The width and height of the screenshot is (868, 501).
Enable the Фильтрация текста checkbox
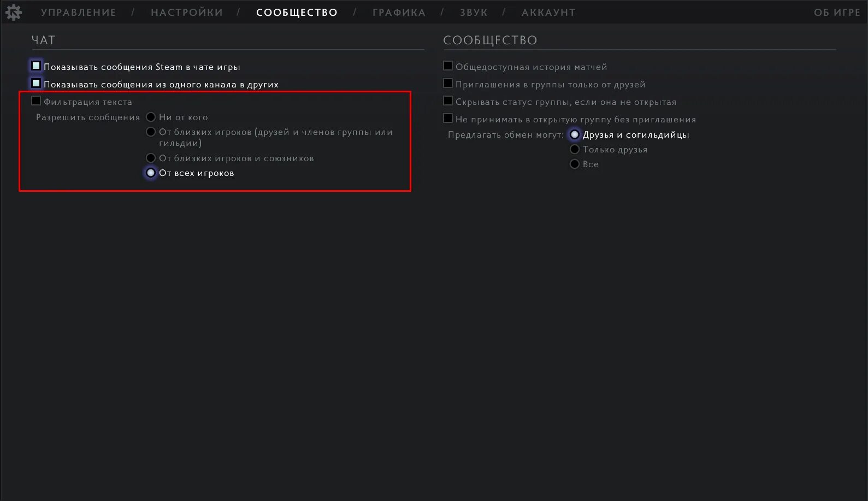pos(36,101)
